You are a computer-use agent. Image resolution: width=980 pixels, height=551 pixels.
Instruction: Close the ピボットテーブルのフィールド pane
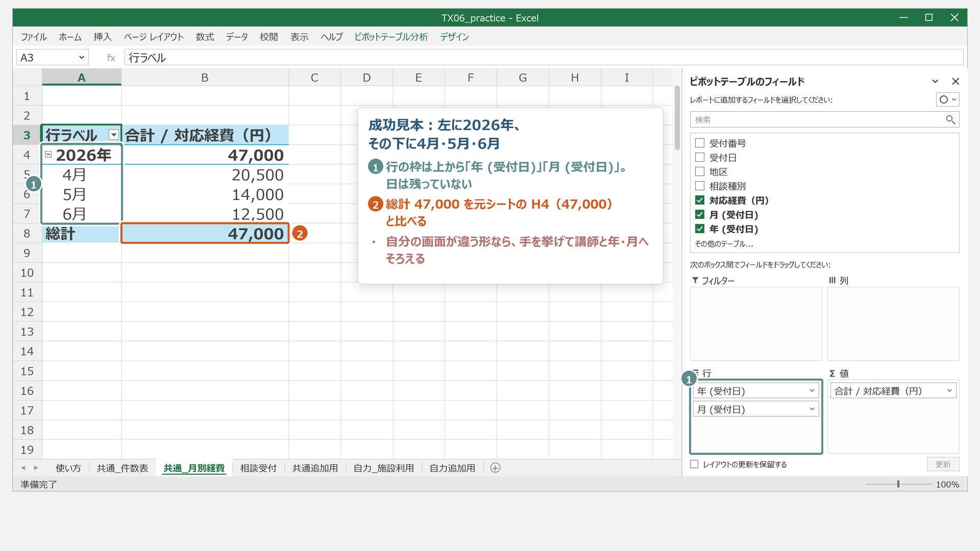[955, 81]
